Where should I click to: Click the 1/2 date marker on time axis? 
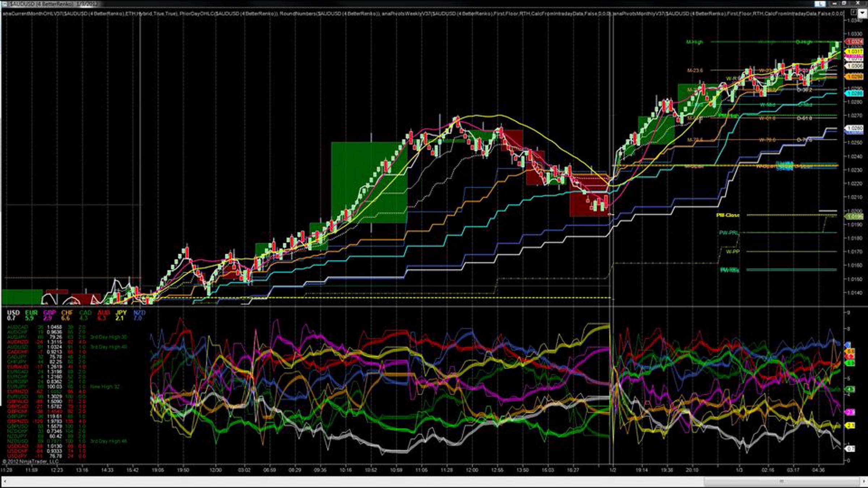613,470
